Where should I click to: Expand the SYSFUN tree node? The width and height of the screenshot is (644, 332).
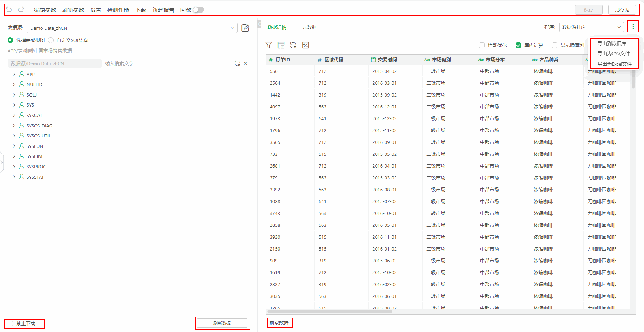click(x=14, y=146)
